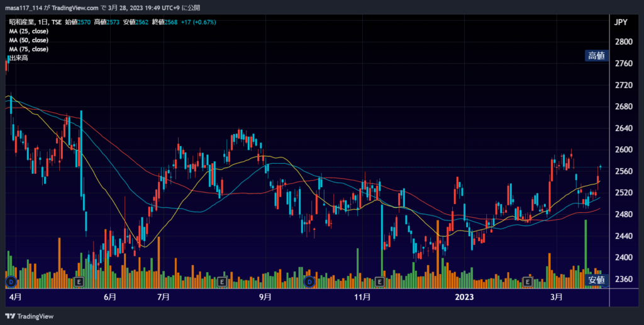
Task: Click the 2560 price axis label
Action: click(623, 171)
